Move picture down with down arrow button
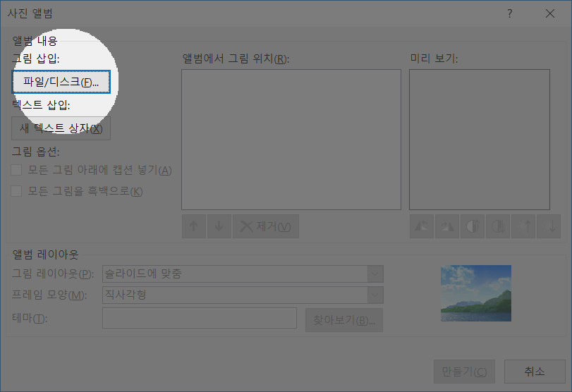Screen dimensions: 572x392 [219, 226]
